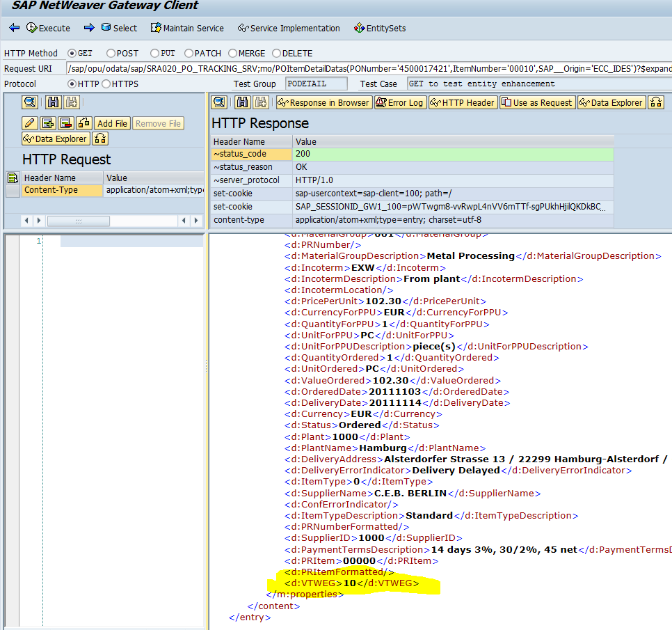Click the Test Group field showing PODETAIL

(317, 84)
